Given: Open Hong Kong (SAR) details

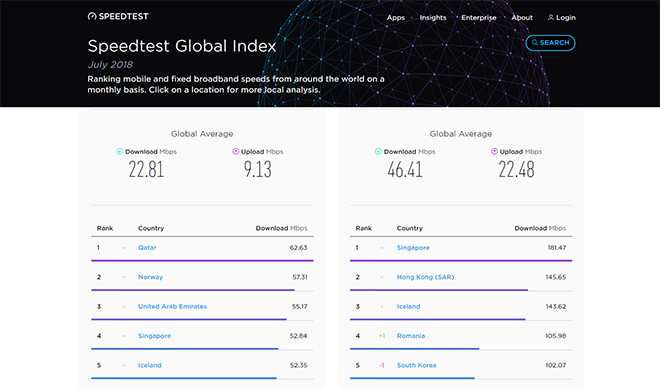Looking at the screenshot, I should 426,277.
